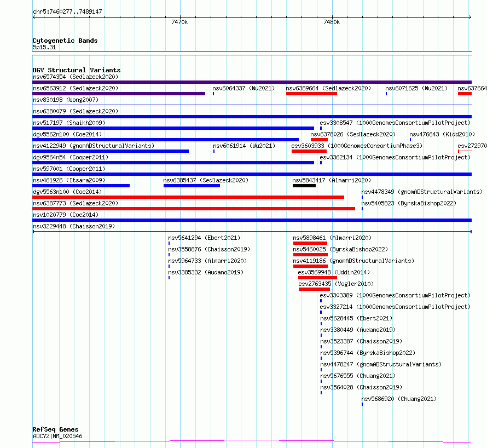
Task: Open nsv5898461 (Almarri2020) variant
Action: pyautogui.click(x=332, y=238)
